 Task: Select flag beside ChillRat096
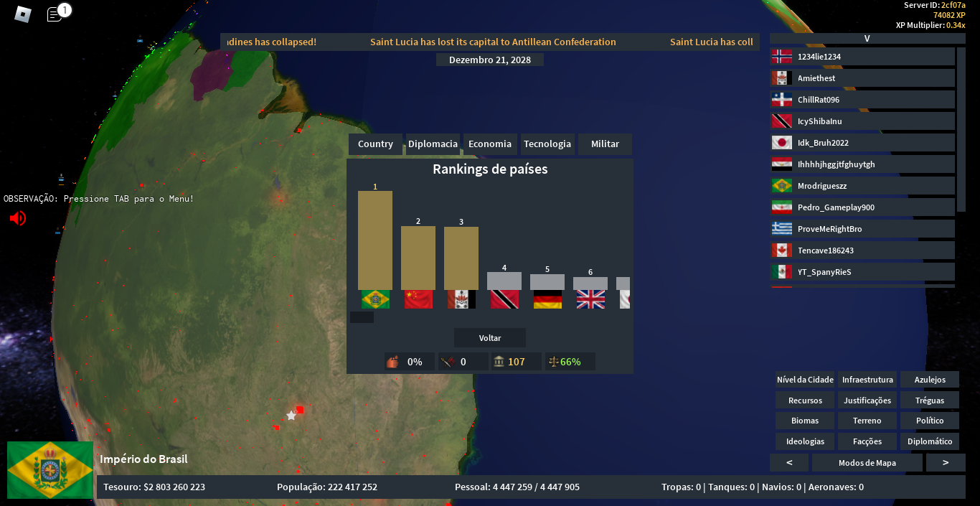click(781, 100)
